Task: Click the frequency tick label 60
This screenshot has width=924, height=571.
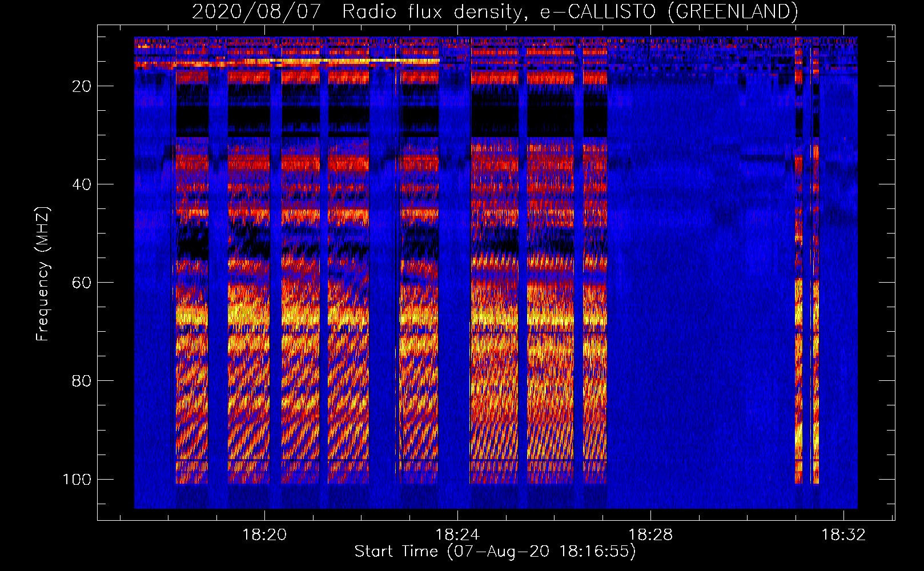Action: pyautogui.click(x=82, y=283)
